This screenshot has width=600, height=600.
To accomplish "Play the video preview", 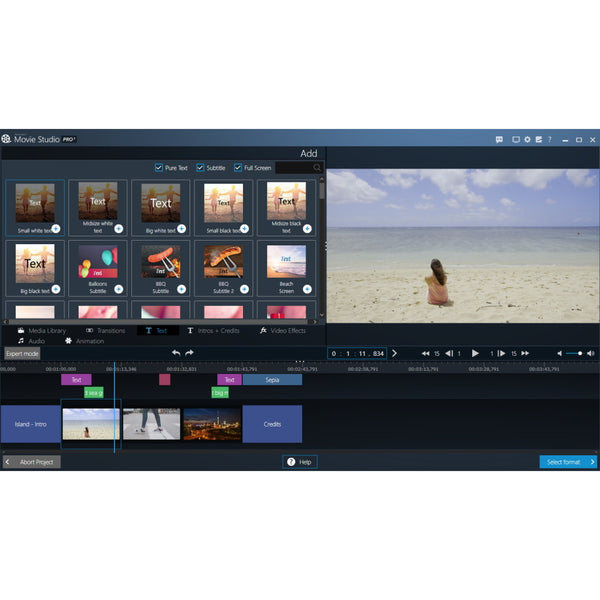I will click(475, 353).
